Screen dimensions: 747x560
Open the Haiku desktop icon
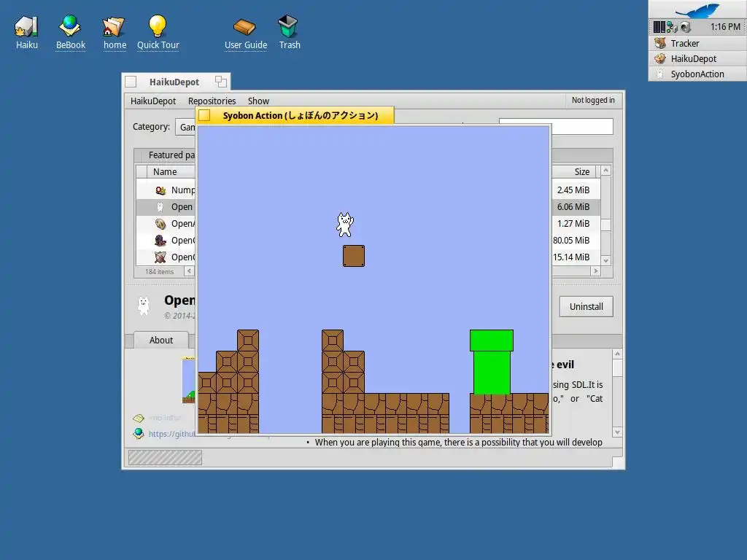pyautogui.click(x=26, y=32)
